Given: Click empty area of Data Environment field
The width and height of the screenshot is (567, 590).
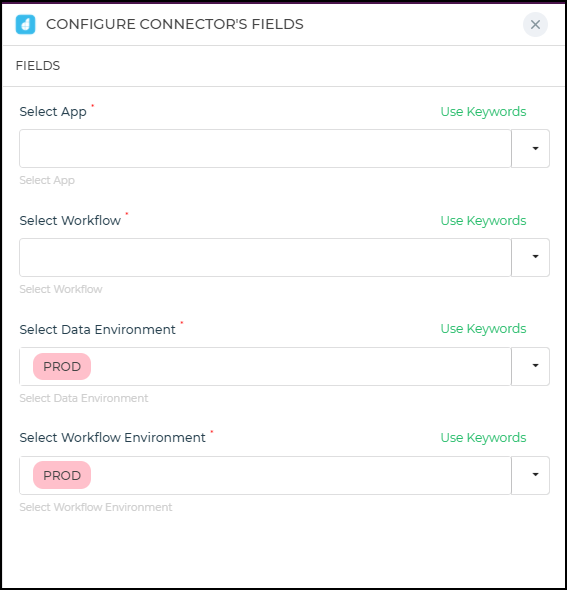Looking at the screenshot, I should tap(301, 366).
